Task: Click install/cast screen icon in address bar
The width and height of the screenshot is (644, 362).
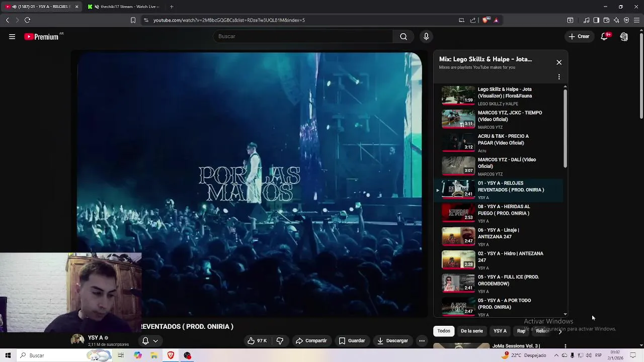Action: (461, 20)
